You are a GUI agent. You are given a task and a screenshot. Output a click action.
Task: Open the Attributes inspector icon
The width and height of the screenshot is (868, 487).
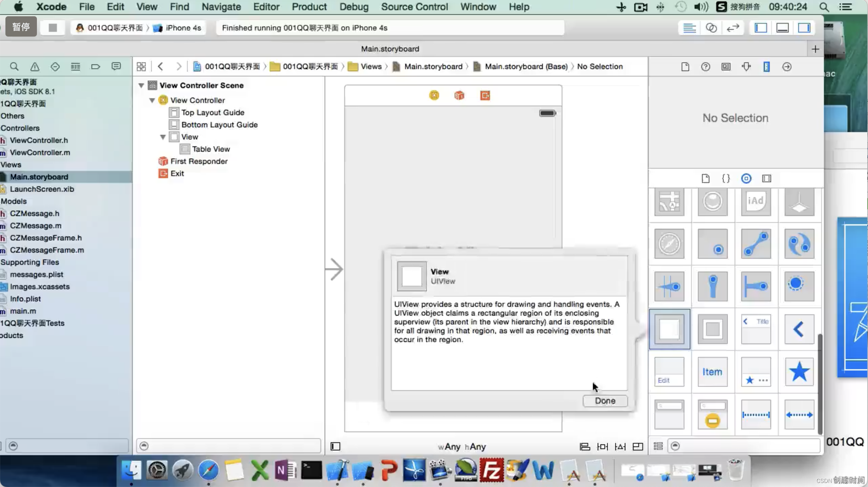(746, 67)
